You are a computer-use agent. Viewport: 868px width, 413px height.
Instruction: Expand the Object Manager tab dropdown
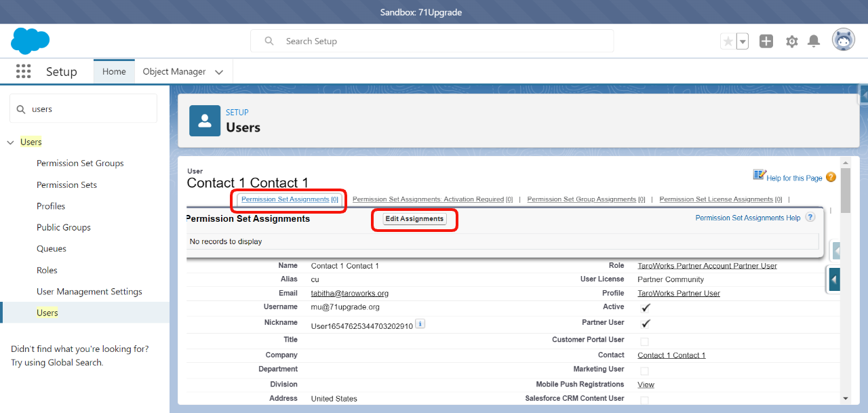pyautogui.click(x=219, y=72)
